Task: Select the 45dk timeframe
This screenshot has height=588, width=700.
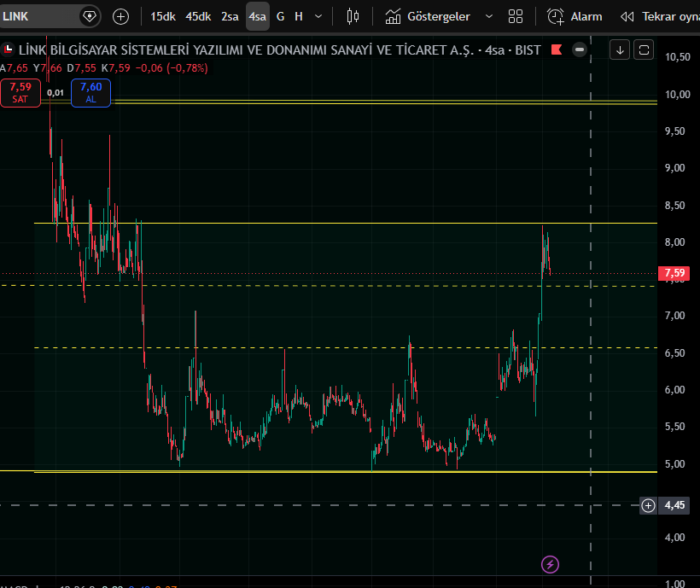Action: pyautogui.click(x=198, y=16)
